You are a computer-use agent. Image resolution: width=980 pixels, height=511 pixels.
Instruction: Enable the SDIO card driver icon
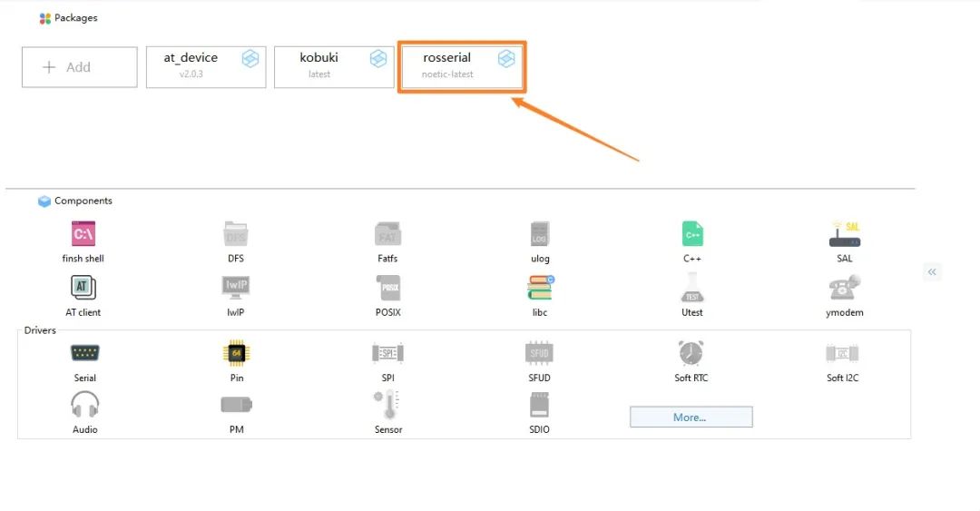[x=539, y=405]
